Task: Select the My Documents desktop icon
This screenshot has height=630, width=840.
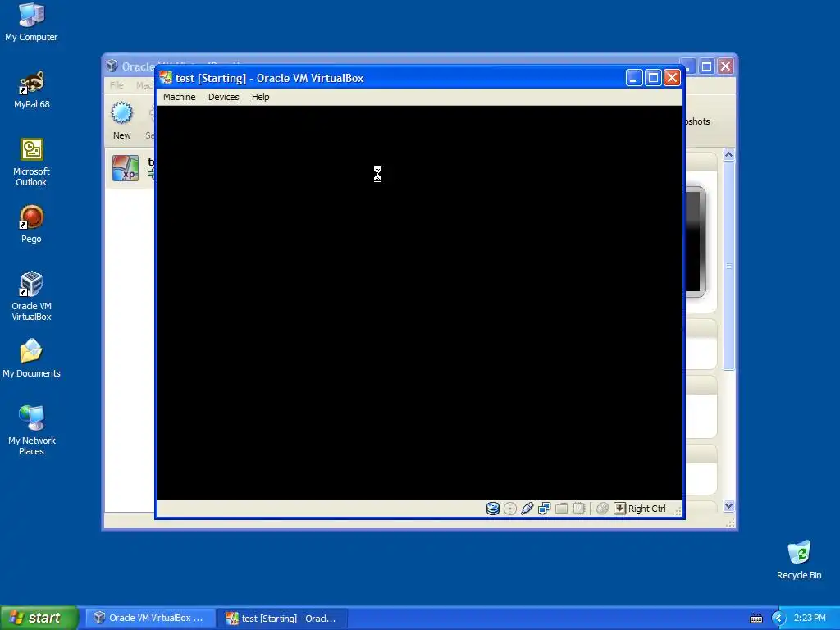Action: coord(31,358)
